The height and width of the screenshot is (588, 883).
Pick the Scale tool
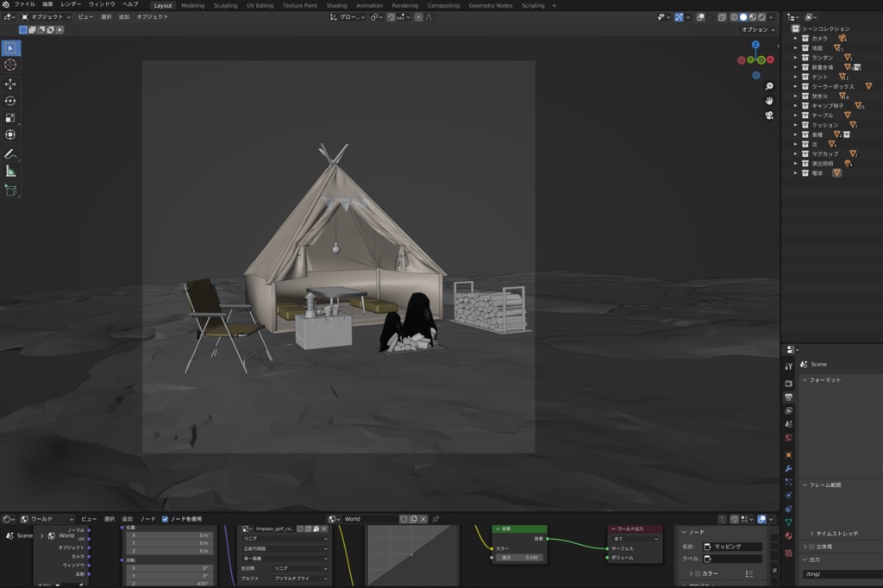[x=10, y=118]
